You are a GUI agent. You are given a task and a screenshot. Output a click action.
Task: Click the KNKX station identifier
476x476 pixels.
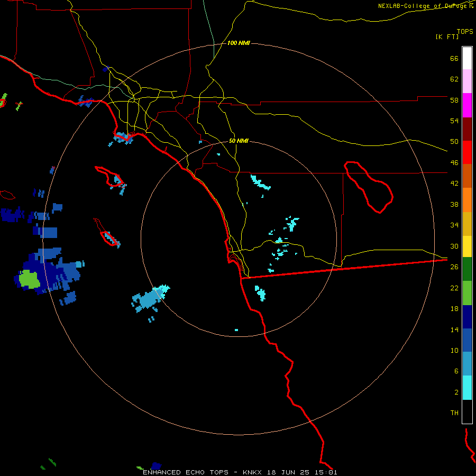coord(253,472)
